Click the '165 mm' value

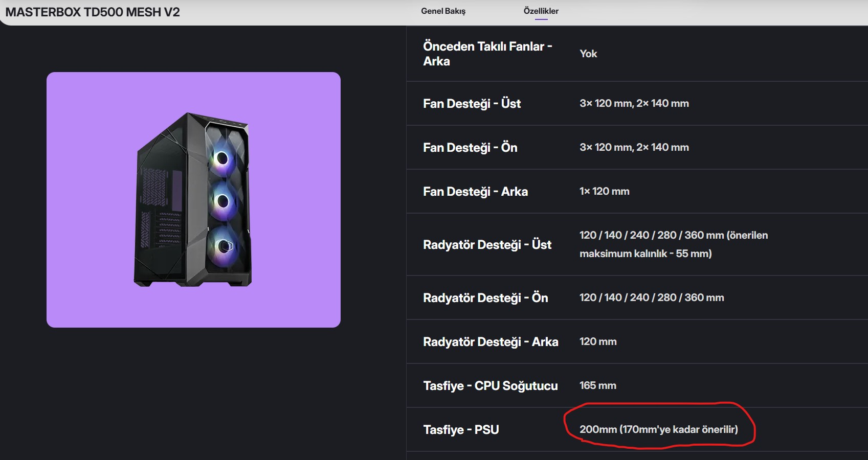pyautogui.click(x=598, y=385)
